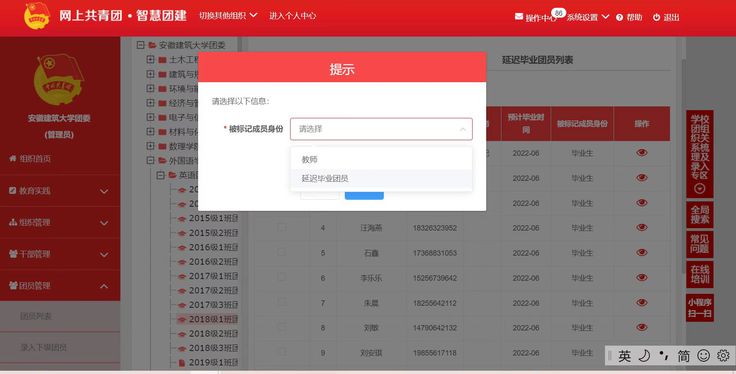Click the league badge emblem above 安徽建筑大学团委
The height and width of the screenshot is (374, 736).
(59, 79)
